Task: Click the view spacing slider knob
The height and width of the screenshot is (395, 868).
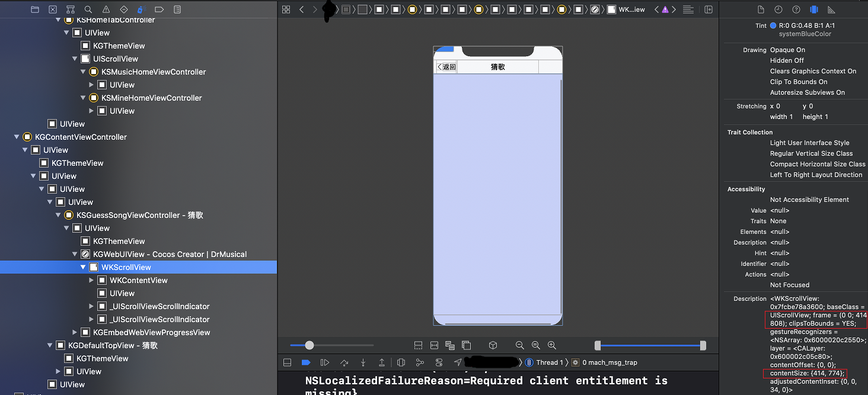Action: (309, 345)
